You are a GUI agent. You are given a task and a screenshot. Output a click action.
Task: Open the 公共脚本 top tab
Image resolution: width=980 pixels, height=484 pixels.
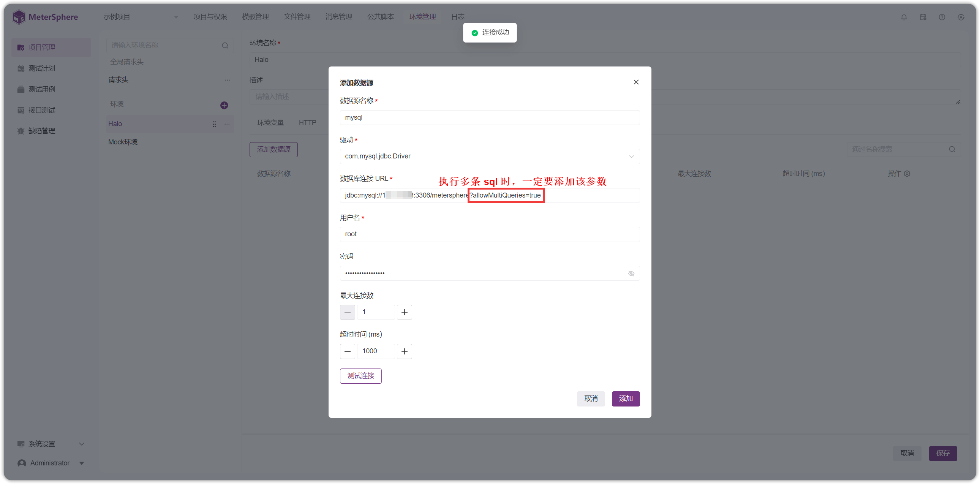[x=381, y=17]
